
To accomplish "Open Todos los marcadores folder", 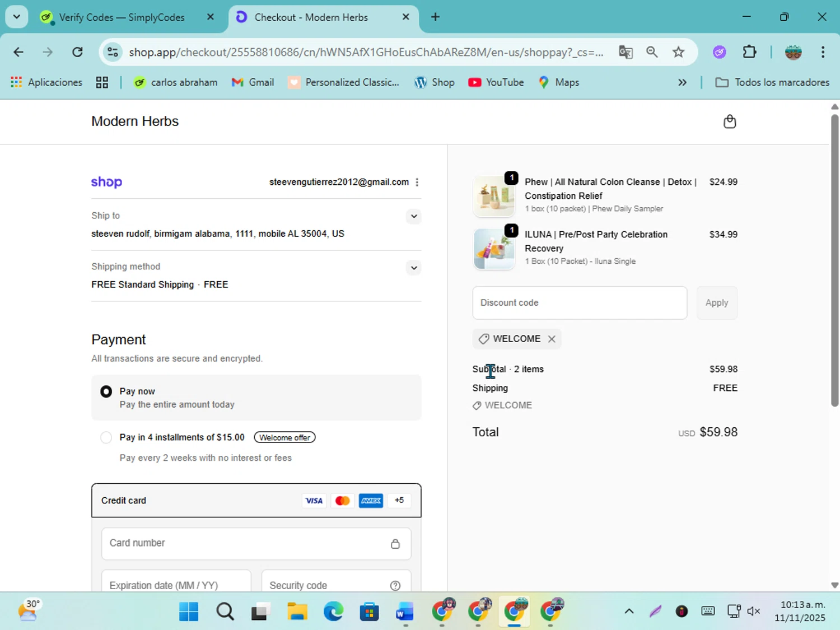I will (x=772, y=82).
